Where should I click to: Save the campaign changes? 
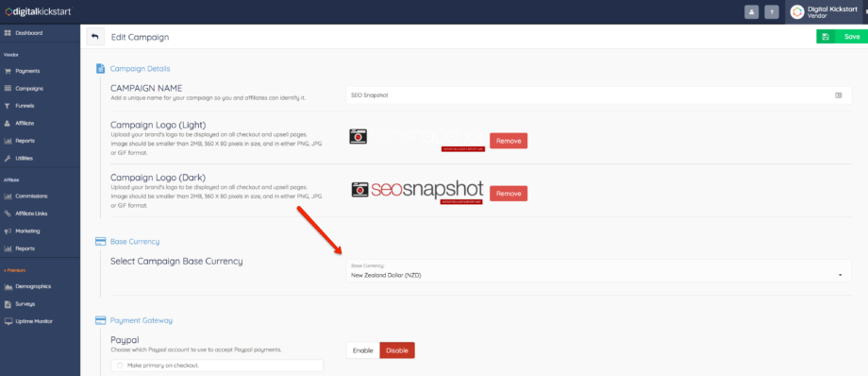tap(851, 37)
